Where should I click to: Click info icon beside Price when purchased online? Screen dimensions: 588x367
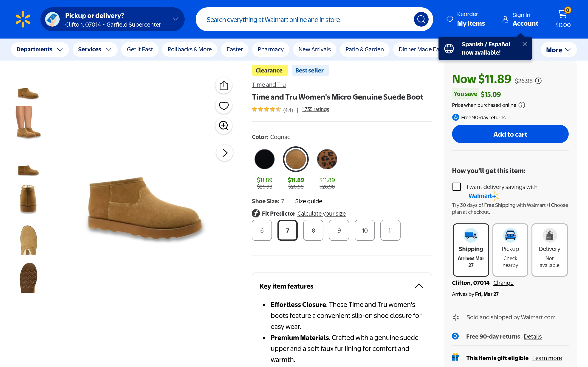click(522, 105)
